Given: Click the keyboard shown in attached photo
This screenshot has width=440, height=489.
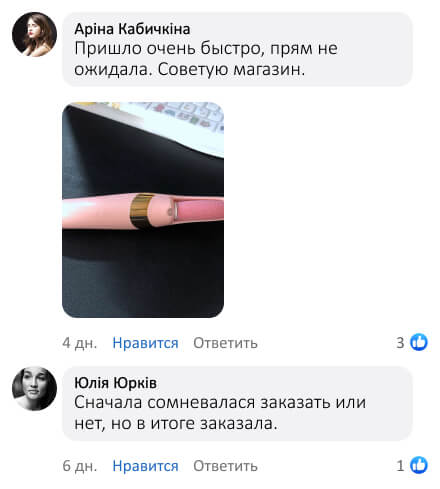Looking at the screenshot, I should 173,125.
